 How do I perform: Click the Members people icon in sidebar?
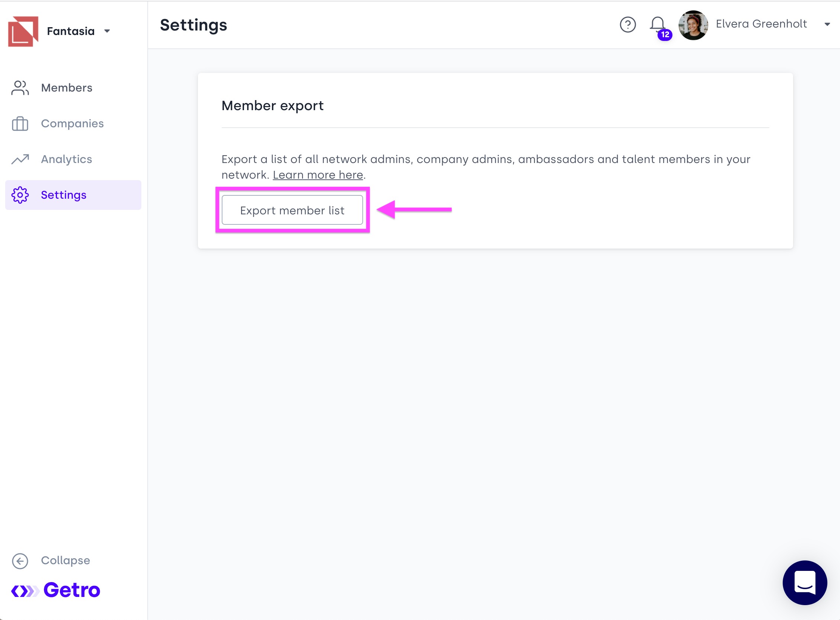20,88
